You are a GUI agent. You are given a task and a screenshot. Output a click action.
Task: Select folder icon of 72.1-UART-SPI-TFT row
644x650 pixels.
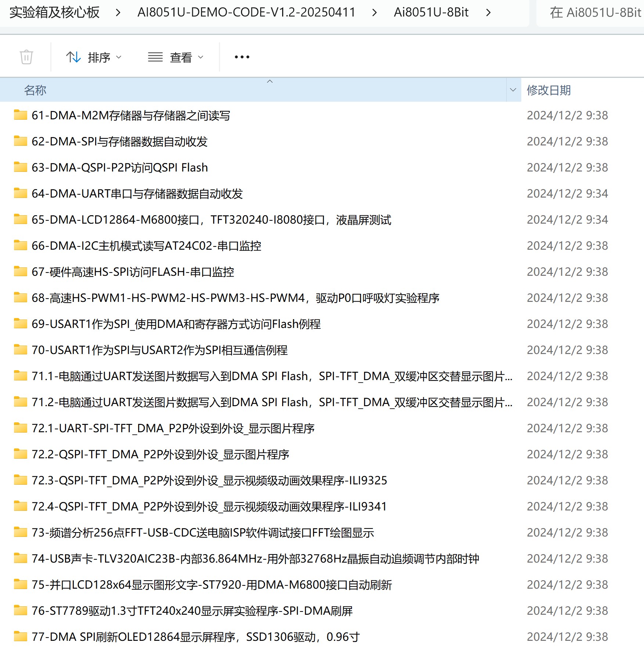pos(21,428)
